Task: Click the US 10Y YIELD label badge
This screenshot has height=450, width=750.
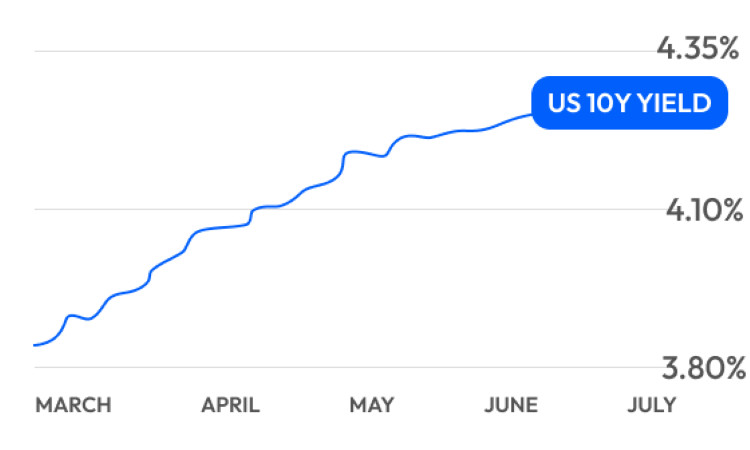Action: (629, 103)
